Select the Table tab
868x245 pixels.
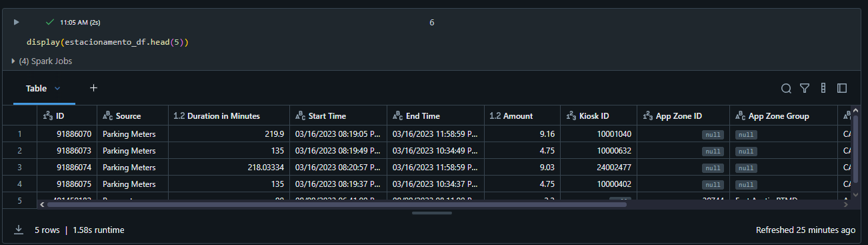point(36,88)
